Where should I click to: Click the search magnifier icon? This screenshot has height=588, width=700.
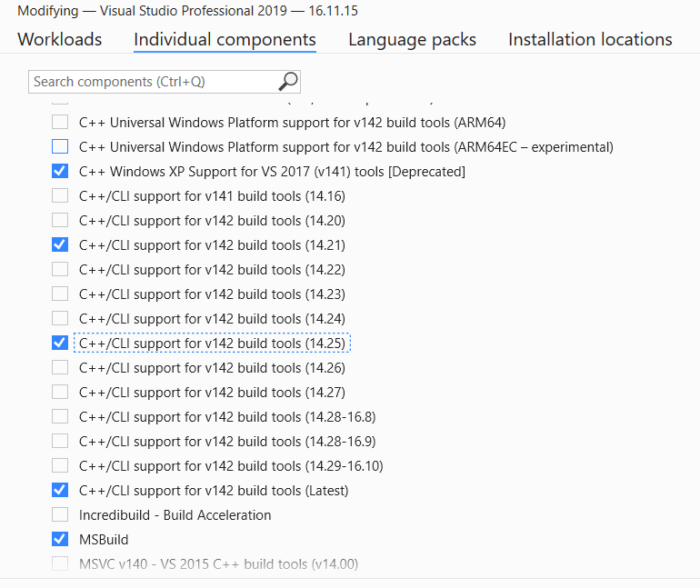[x=287, y=82]
